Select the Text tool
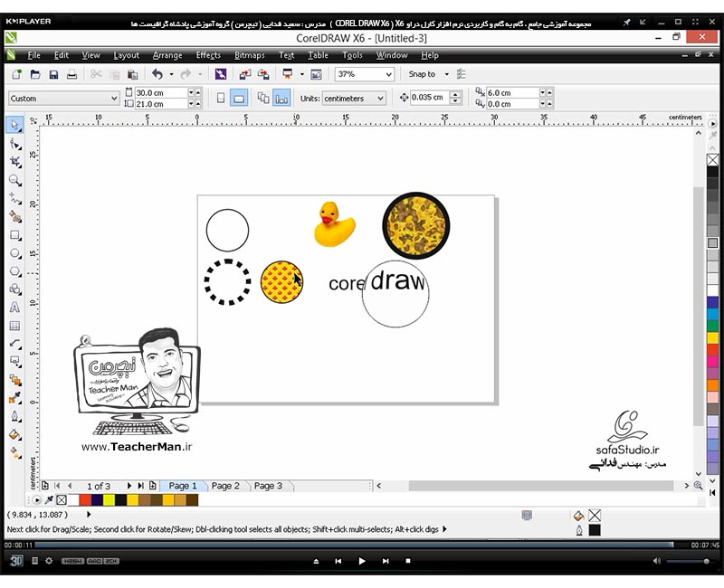The height and width of the screenshot is (588, 724). 14,307
